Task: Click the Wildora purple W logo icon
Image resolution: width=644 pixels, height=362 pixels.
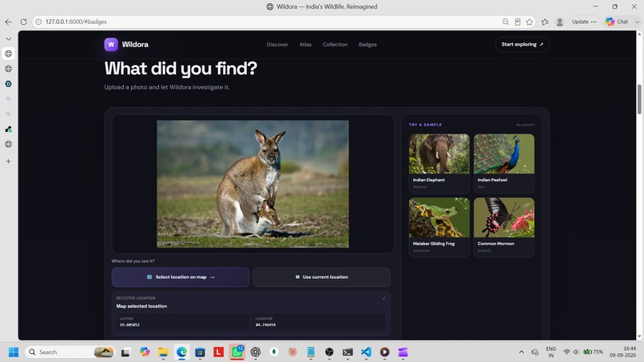Action: [x=111, y=45]
